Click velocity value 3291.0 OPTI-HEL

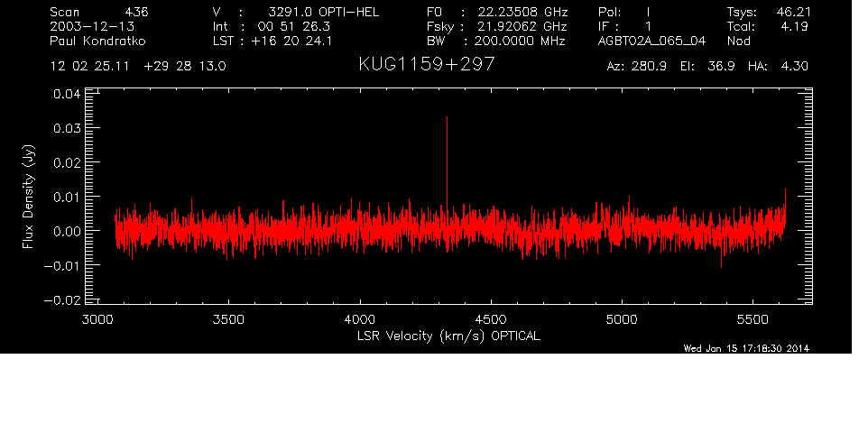324,12
